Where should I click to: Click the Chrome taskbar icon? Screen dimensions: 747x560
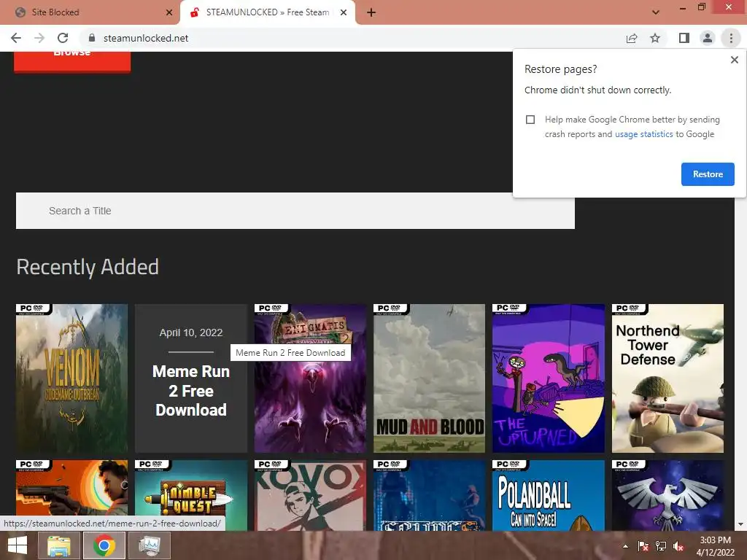pyautogui.click(x=104, y=545)
